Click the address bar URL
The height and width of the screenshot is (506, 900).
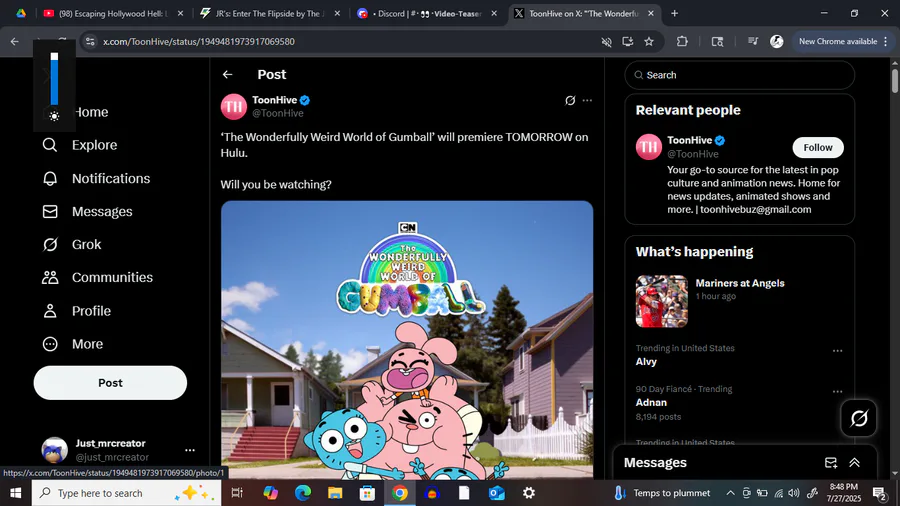pos(199,41)
